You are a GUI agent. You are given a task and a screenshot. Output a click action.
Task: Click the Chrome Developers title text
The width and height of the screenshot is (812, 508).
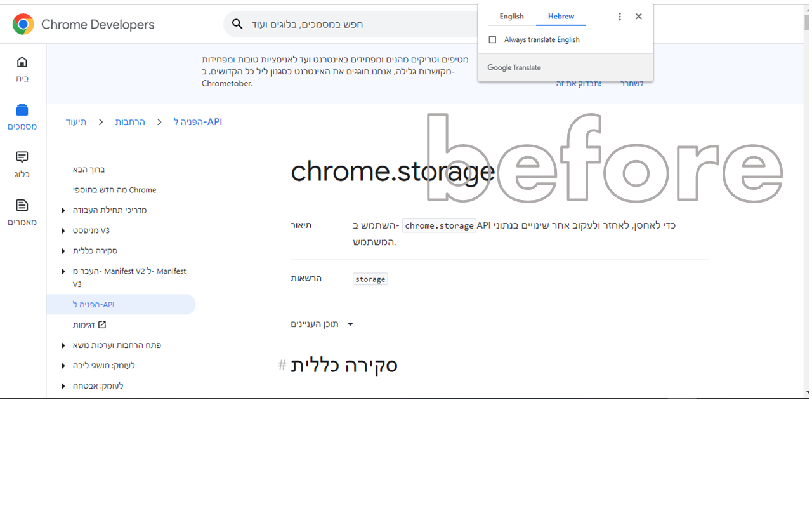(x=98, y=25)
